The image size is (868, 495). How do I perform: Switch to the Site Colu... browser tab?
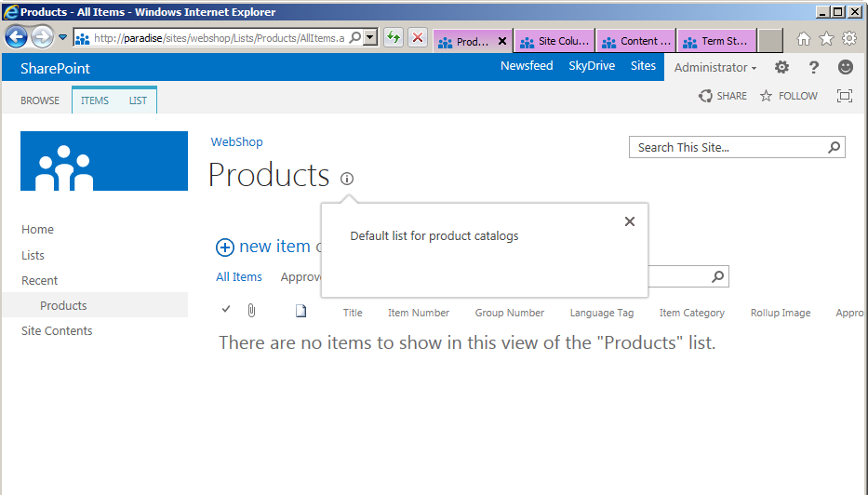point(555,41)
